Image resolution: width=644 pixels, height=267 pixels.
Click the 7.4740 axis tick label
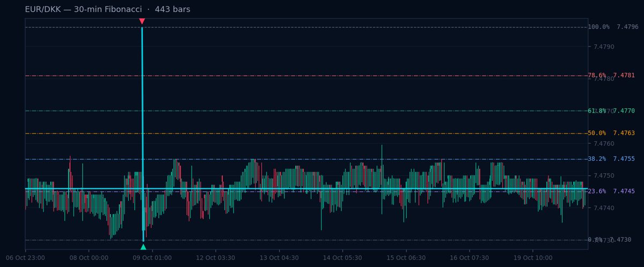point(604,207)
